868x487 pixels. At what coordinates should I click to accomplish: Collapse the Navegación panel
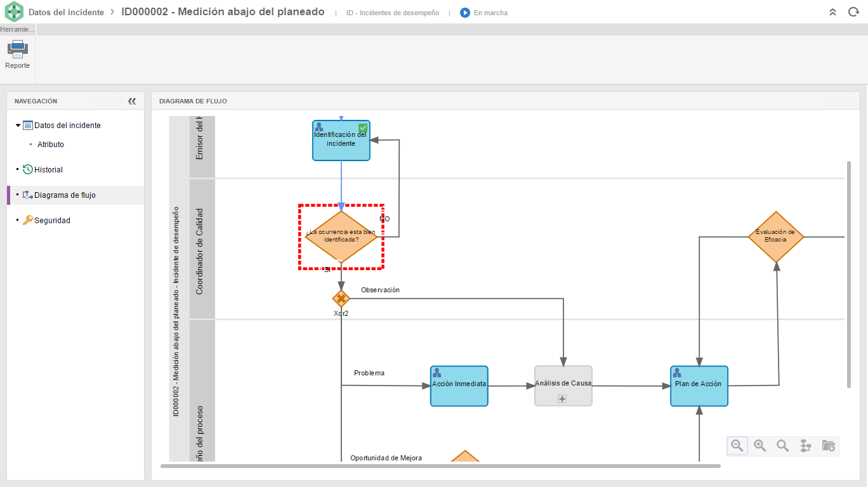(132, 101)
